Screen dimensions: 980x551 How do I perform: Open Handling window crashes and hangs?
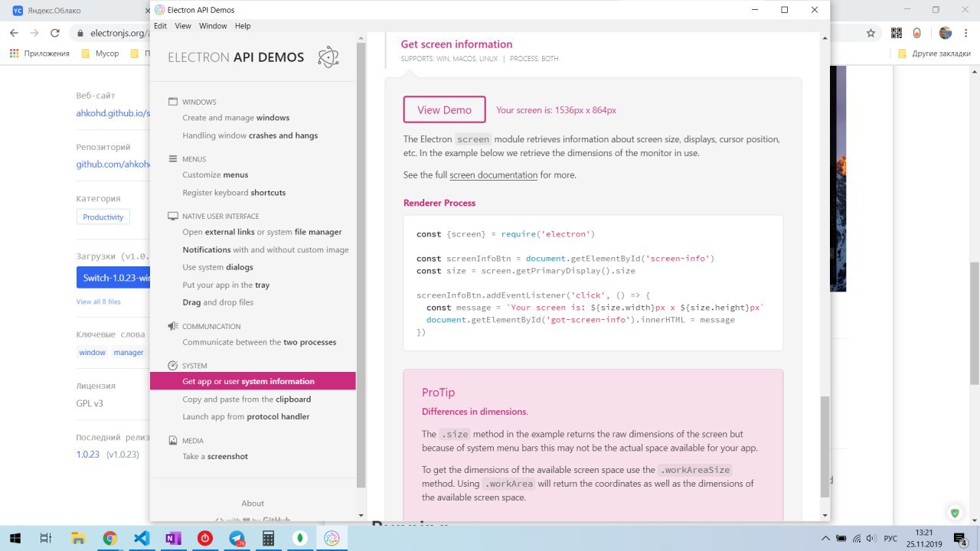coord(250,135)
